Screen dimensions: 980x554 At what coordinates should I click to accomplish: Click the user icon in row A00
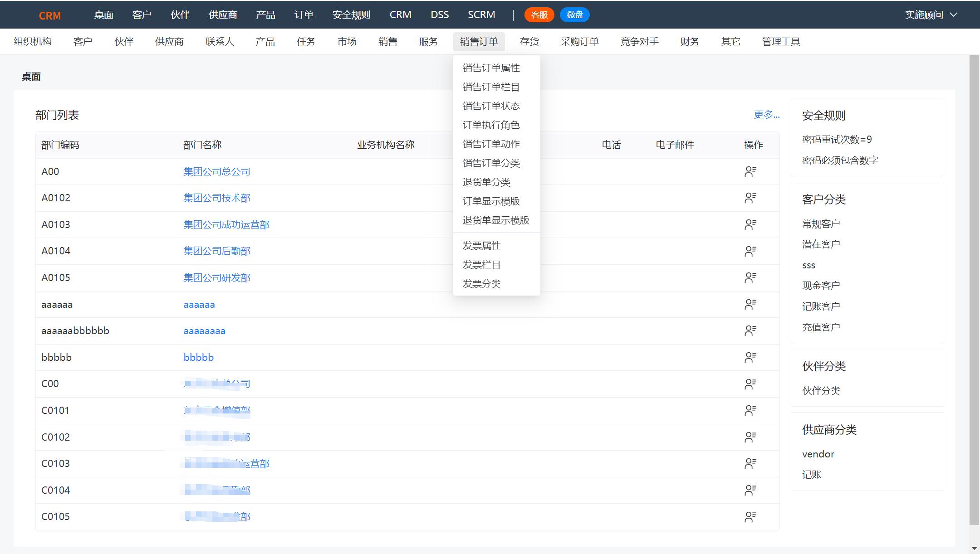pos(750,171)
